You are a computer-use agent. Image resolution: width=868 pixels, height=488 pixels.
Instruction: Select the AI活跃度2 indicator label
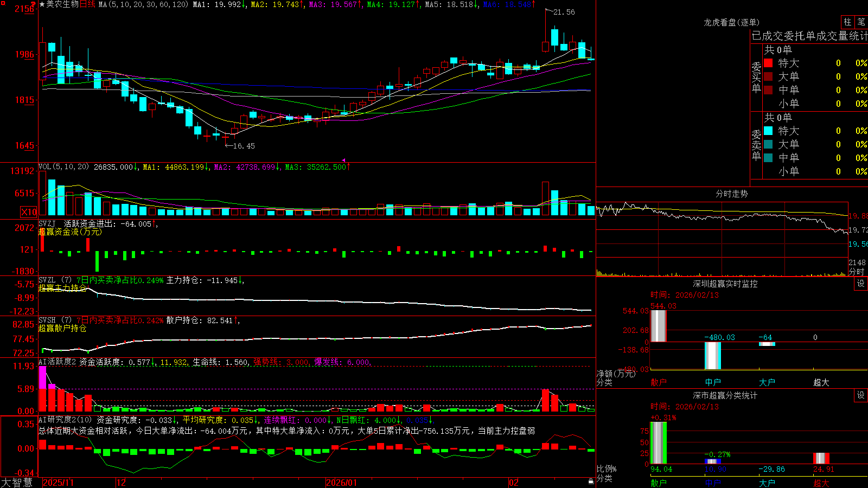coord(58,362)
